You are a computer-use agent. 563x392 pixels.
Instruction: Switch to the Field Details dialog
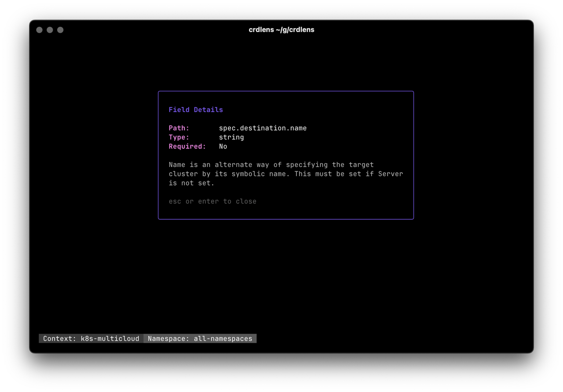click(286, 155)
